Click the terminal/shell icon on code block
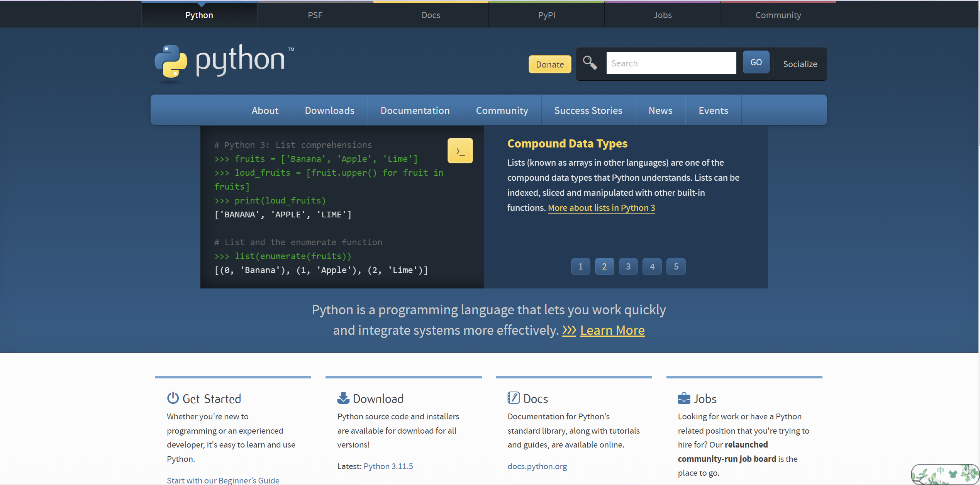This screenshot has width=980, height=485. pyautogui.click(x=461, y=150)
